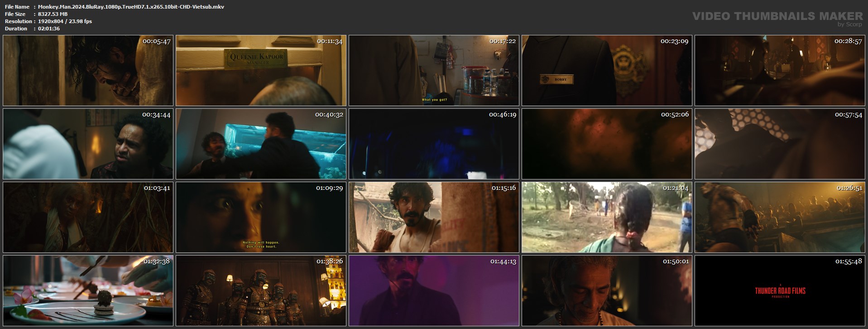The image size is (868, 329).
Task: Select the thumbnail stamped 01:03:41
Action: coord(88,217)
